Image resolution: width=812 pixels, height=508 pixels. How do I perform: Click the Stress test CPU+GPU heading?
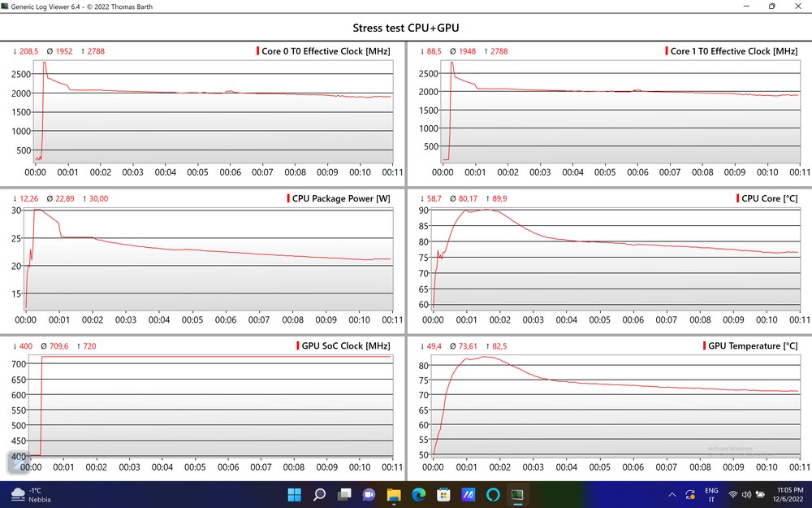pos(405,28)
